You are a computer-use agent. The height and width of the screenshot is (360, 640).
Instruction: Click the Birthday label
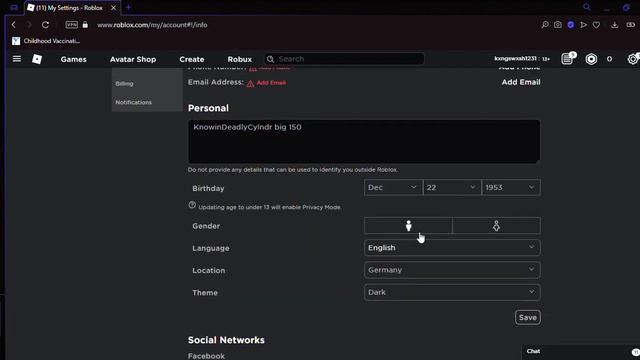(208, 188)
